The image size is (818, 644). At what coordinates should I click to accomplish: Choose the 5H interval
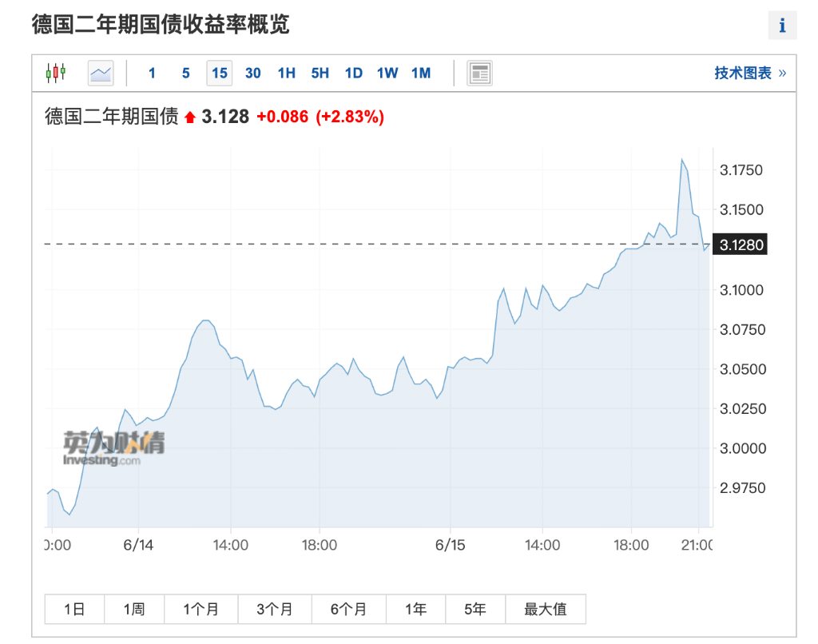320,73
